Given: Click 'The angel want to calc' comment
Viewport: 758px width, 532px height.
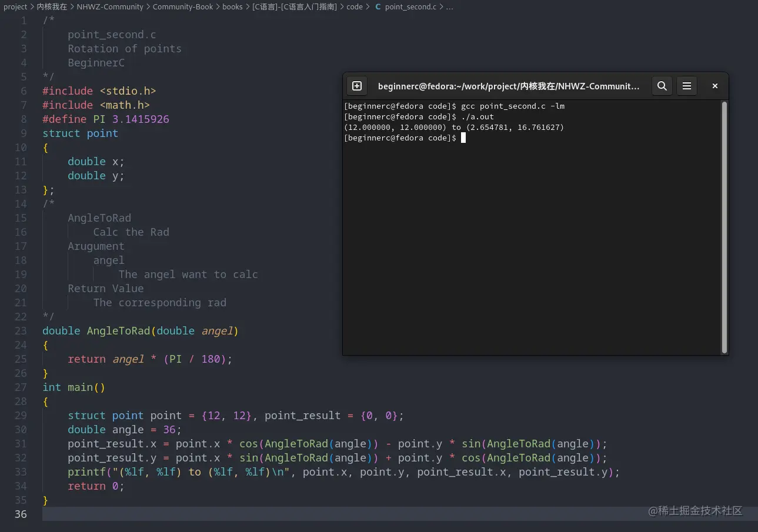Looking at the screenshot, I should [188, 275].
